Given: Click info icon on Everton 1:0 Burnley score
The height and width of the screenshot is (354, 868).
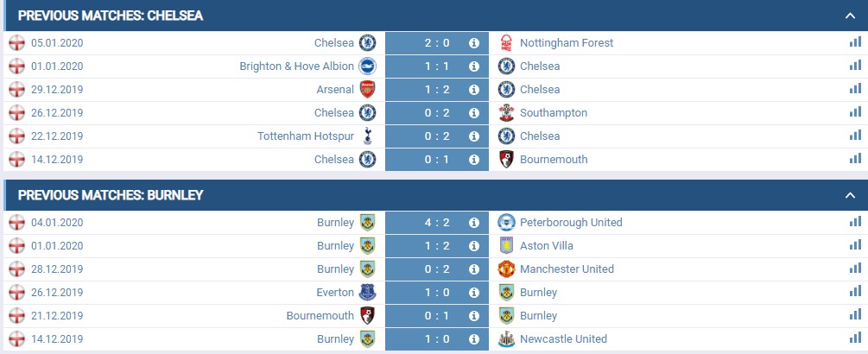Looking at the screenshot, I should [474, 293].
